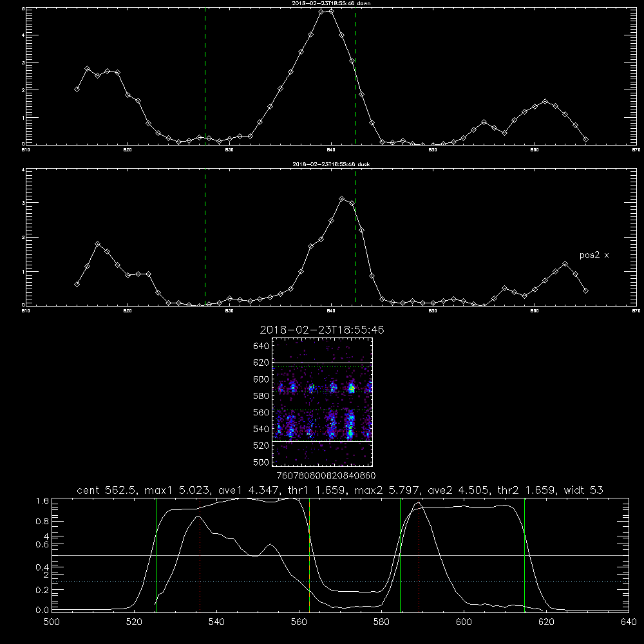Click the '640' label on heat map y-axis
This screenshot has width=644, height=644.
(261, 346)
